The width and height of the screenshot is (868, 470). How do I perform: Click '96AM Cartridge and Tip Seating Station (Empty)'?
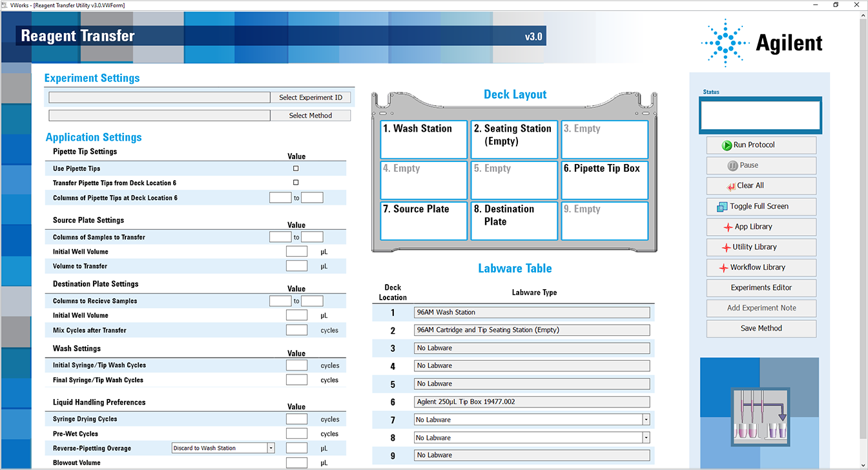click(x=532, y=330)
